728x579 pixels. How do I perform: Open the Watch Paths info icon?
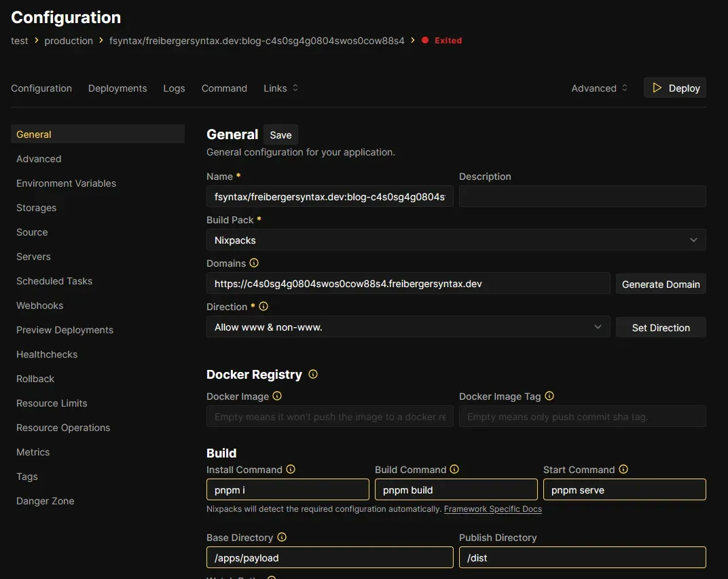271,576
